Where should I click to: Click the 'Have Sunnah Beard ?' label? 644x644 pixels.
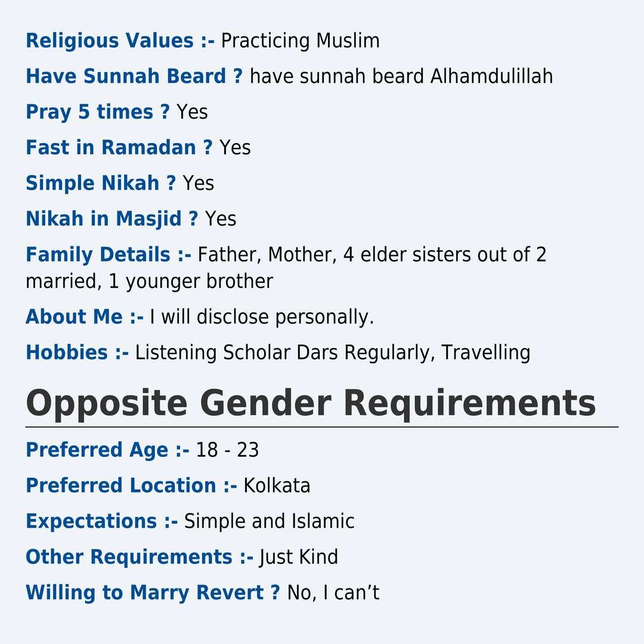click(134, 76)
